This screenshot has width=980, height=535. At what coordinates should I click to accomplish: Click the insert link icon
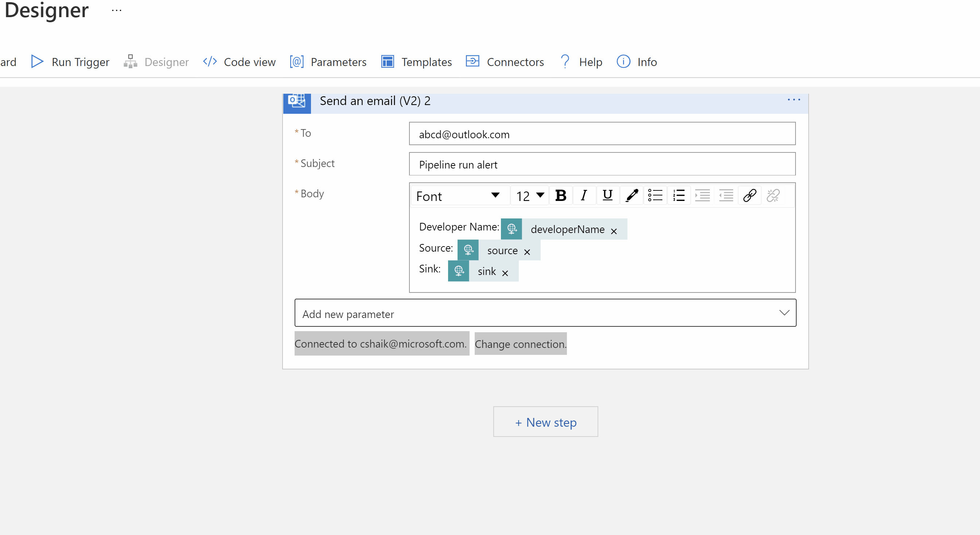[x=750, y=196]
